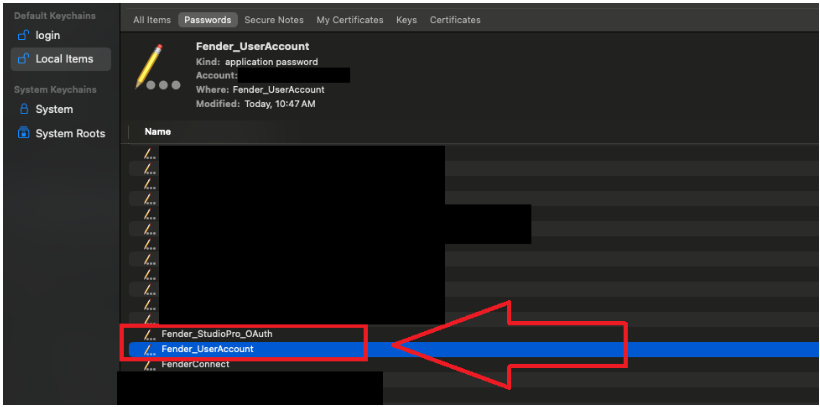The height and width of the screenshot is (407, 820).
Task: Click the System Roots keychain icon
Action: (x=24, y=134)
